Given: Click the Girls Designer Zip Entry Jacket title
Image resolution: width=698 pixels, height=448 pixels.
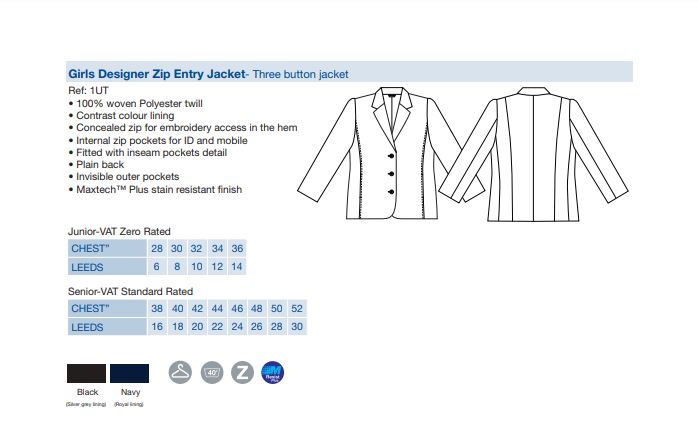Looking at the screenshot, I should 157,73.
